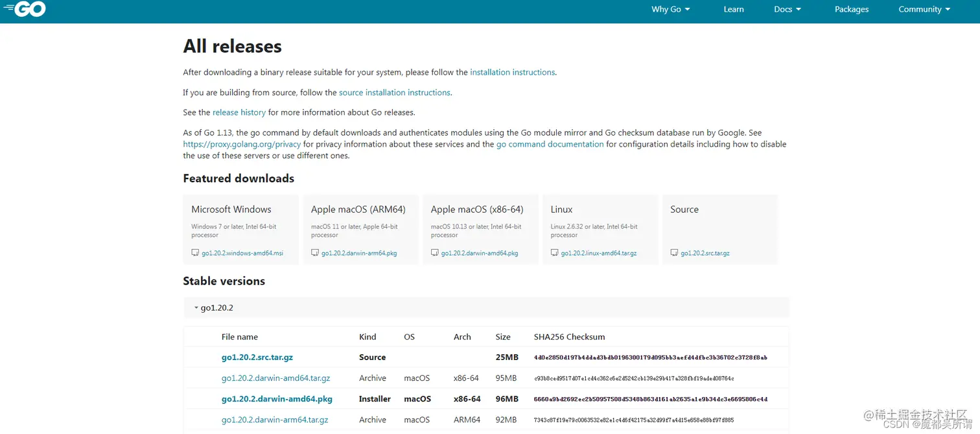Click the OS column header
Screen dimensions: 980x434
click(x=409, y=337)
